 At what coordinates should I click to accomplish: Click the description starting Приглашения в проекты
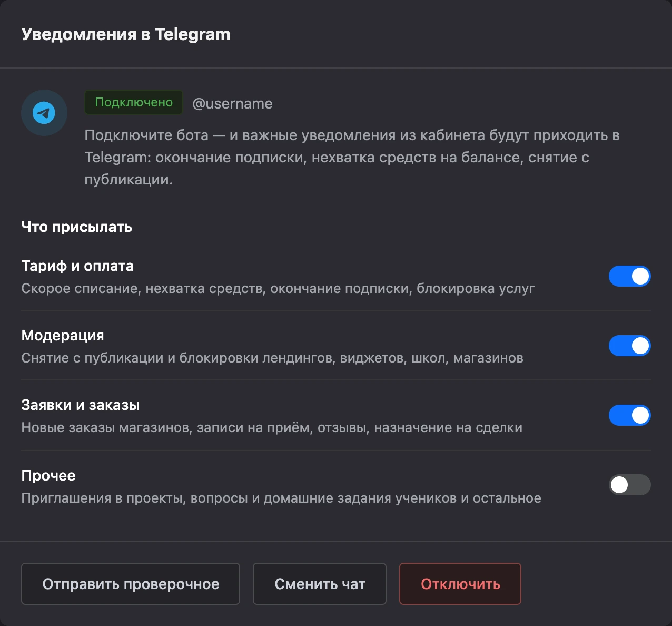[x=281, y=498]
